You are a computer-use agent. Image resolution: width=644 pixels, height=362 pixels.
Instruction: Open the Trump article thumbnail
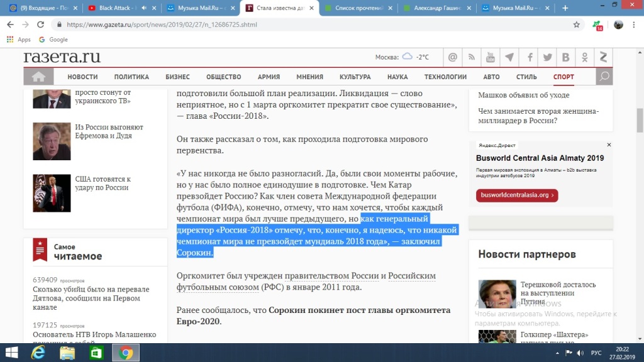pyautogui.click(x=52, y=194)
